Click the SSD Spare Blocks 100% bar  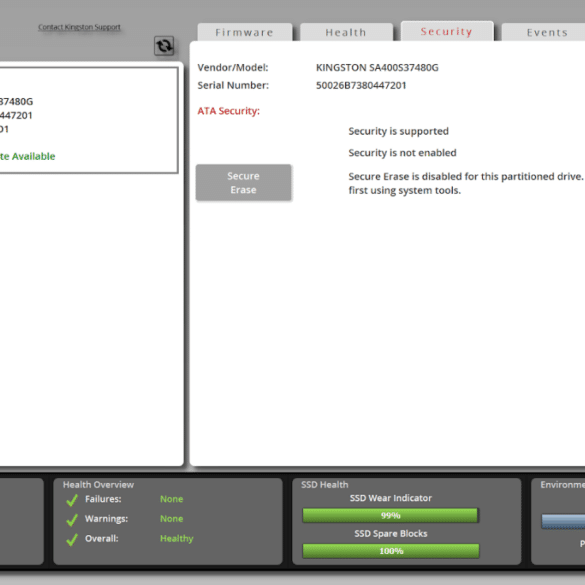tap(391, 551)
